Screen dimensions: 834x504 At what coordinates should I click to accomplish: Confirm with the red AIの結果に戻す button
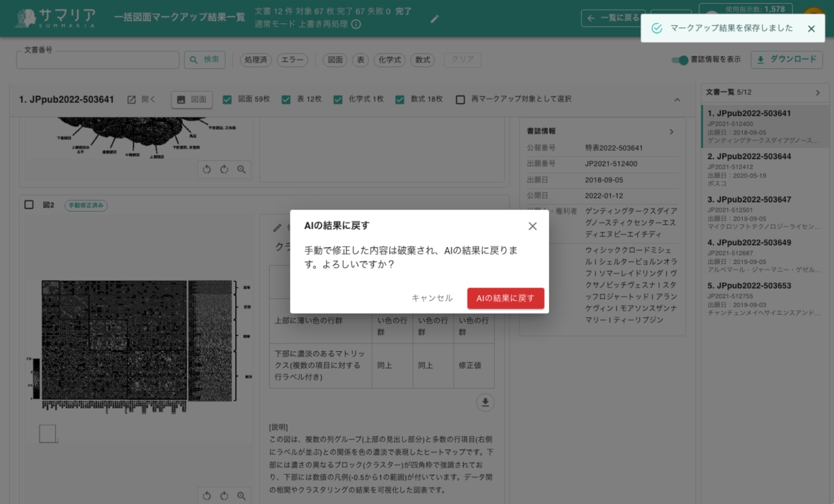coord(505,298)
